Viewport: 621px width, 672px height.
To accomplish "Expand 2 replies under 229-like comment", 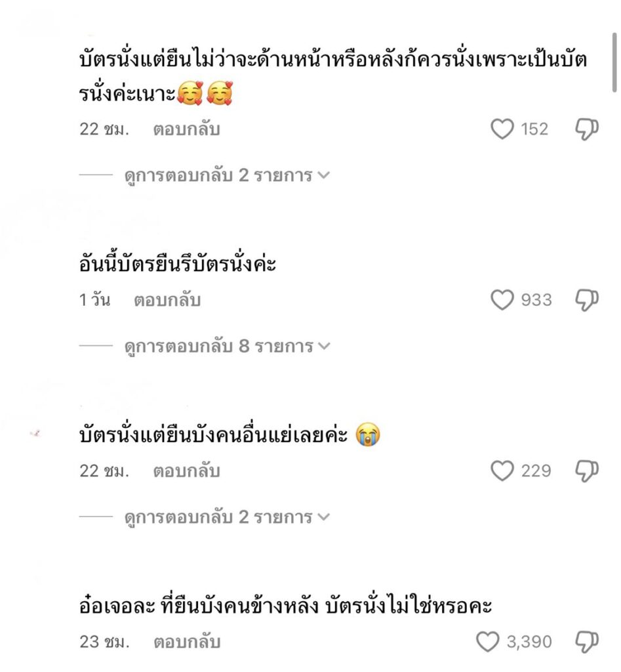I will pyautogui.click(x=226, y=517).
